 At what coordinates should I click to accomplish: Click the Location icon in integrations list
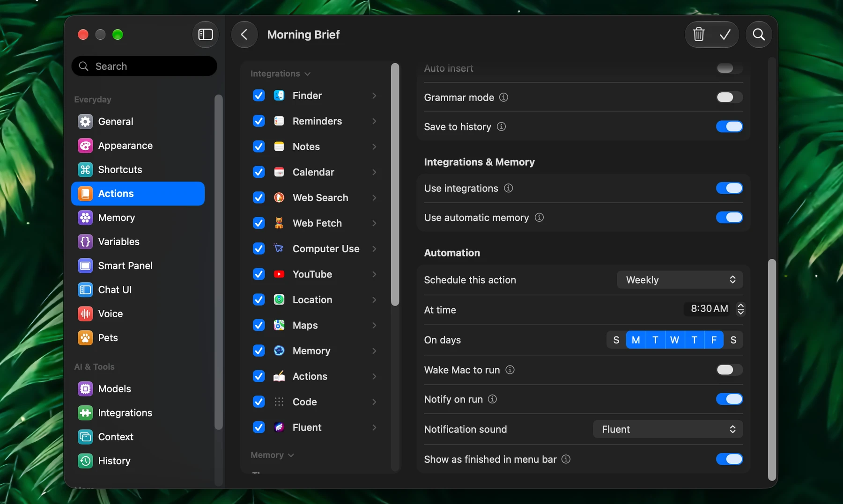click(279, 299)
